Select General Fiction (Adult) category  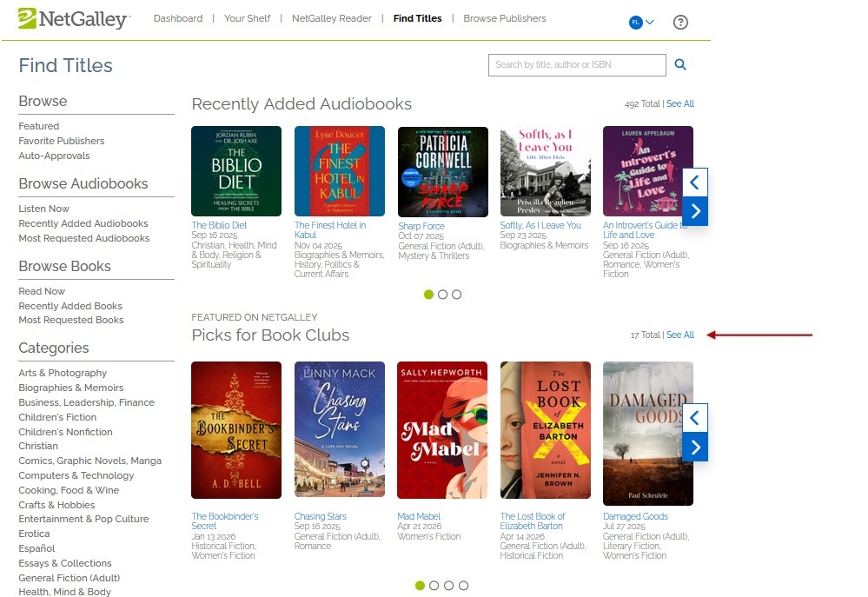coord(70,578)
